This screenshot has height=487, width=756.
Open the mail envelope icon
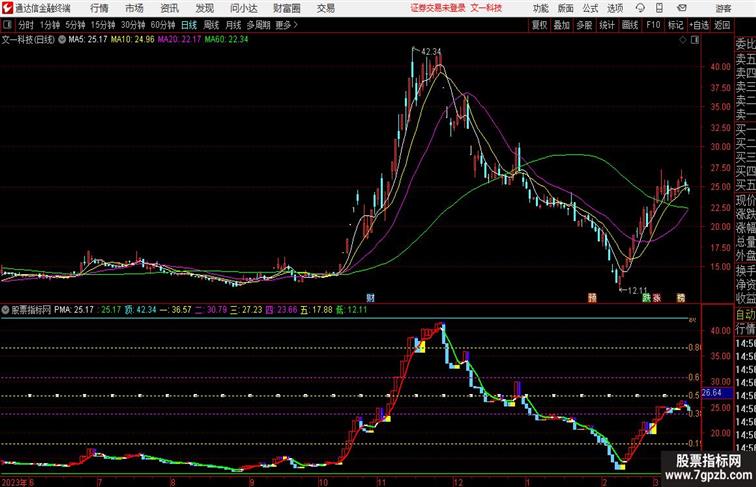[682, 8]
